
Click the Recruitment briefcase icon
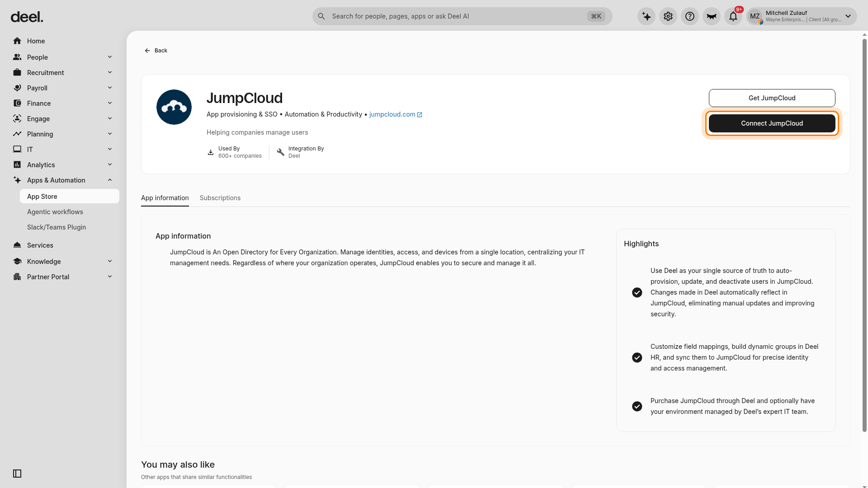17,73
